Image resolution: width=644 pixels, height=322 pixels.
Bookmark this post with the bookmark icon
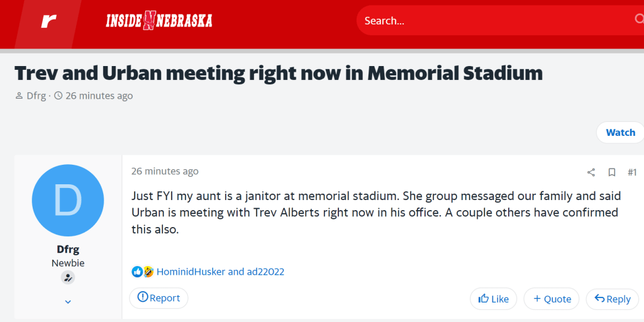[x=611, y=172]
